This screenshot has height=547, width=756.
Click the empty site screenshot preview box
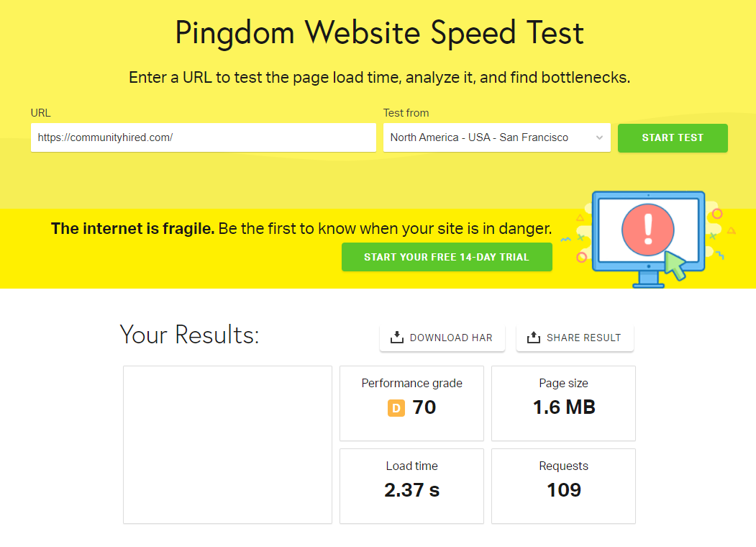coord(227,444)
